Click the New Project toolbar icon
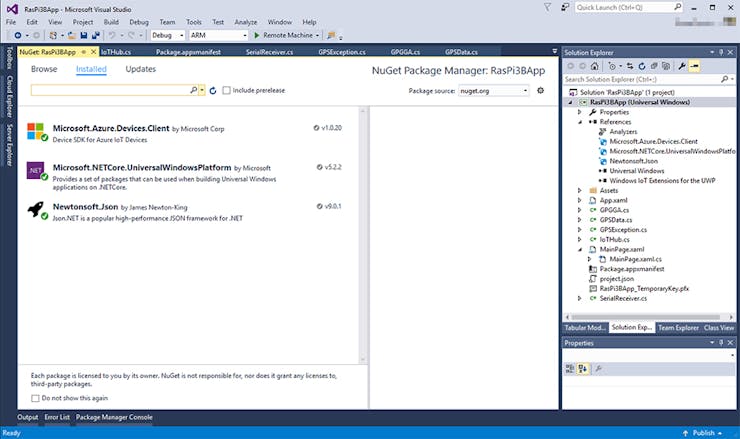 click(53, 35)
